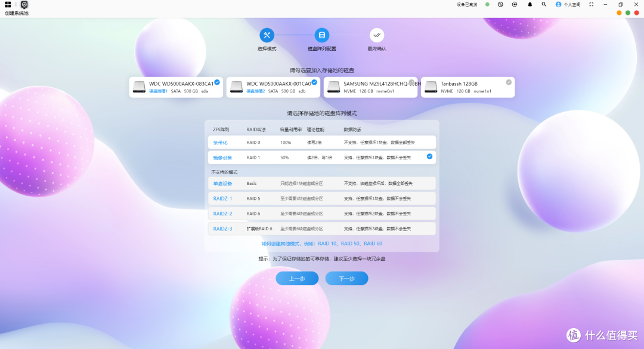Screen dimensions: 644x349
Task: Click the 个人空间 user avatar
Action: coord(558,5)
